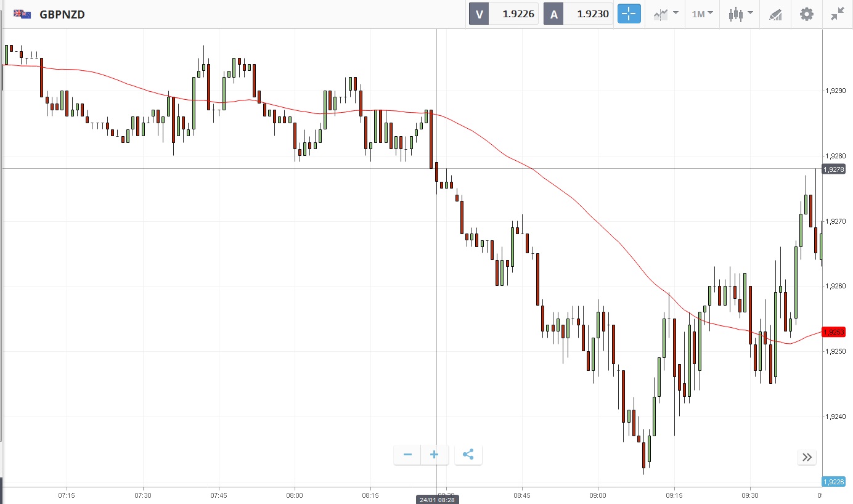Click the GBPNZD flag icon
Screen dimensions: 853x504
tap(23, 14)
